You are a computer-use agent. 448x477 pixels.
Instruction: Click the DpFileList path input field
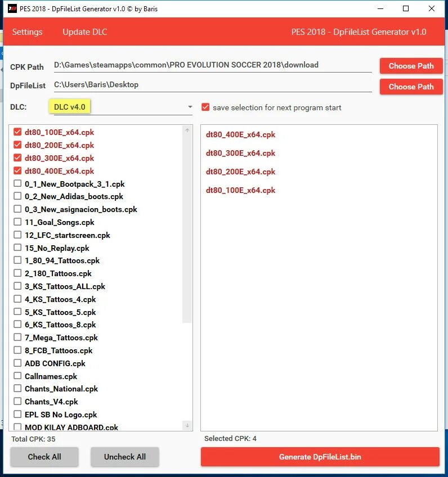[213, 84]
